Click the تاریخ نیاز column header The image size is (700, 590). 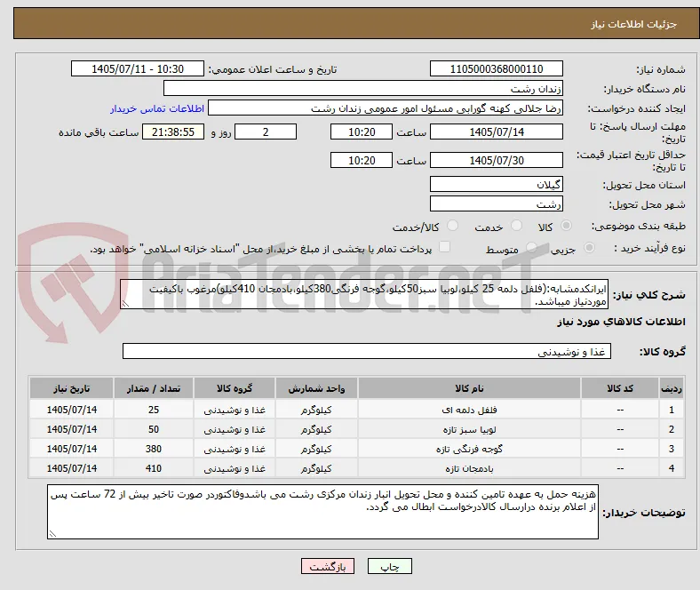pos(71,388)
